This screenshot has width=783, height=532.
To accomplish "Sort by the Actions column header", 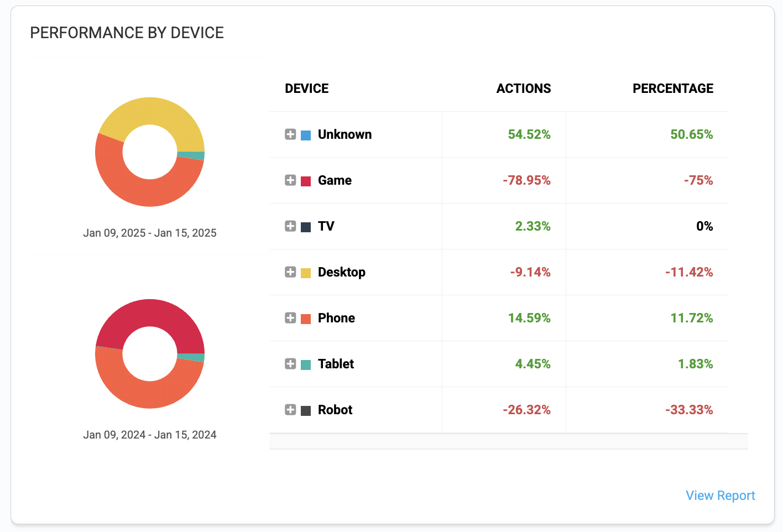I will [523, 88].
